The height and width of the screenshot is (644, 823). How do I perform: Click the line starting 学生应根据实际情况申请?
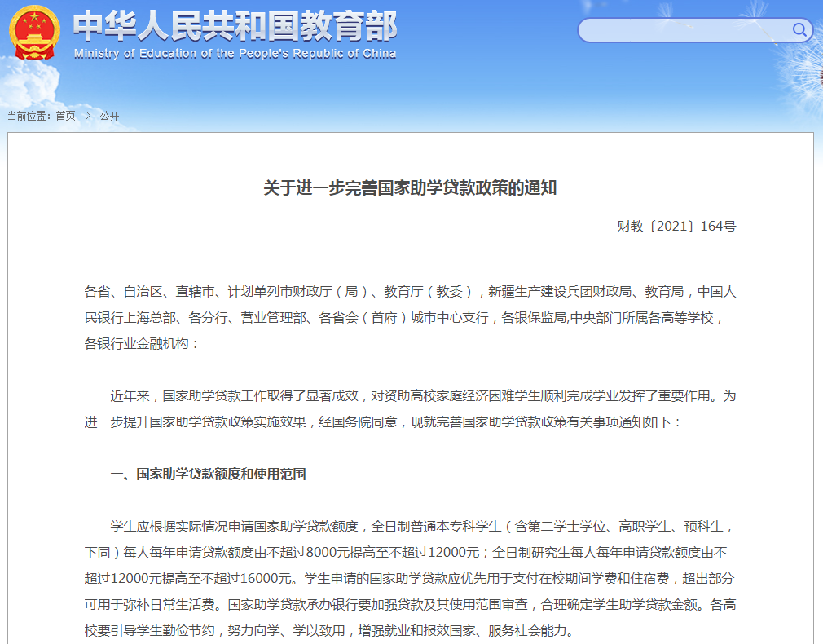tap(421, 526)
